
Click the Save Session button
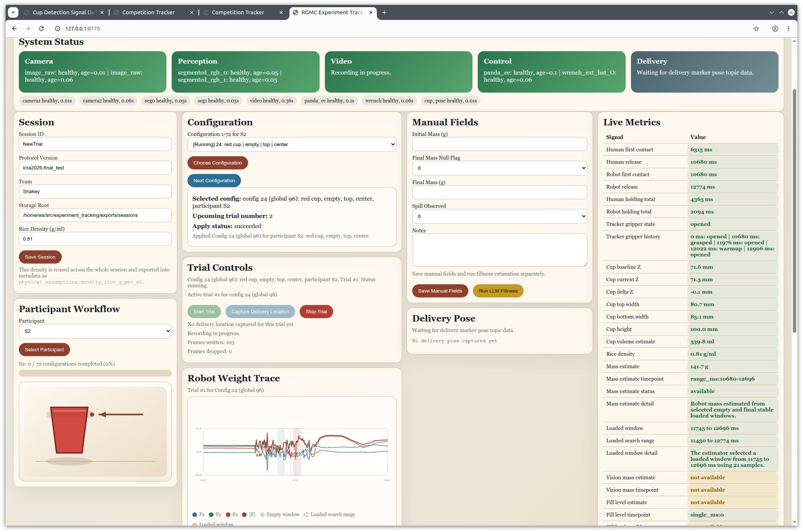point(40,257)
